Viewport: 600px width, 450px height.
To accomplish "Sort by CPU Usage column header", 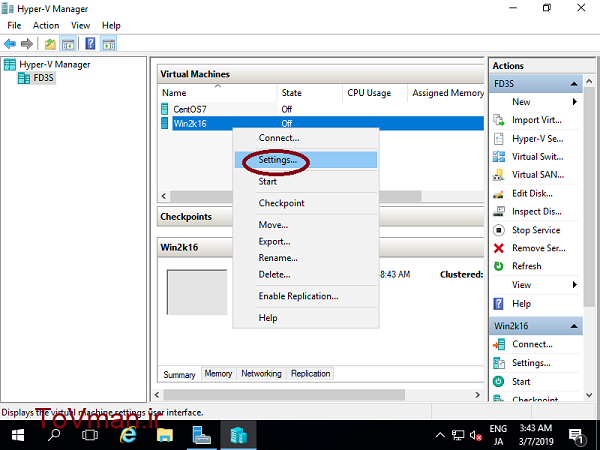I will click(375, 93).
